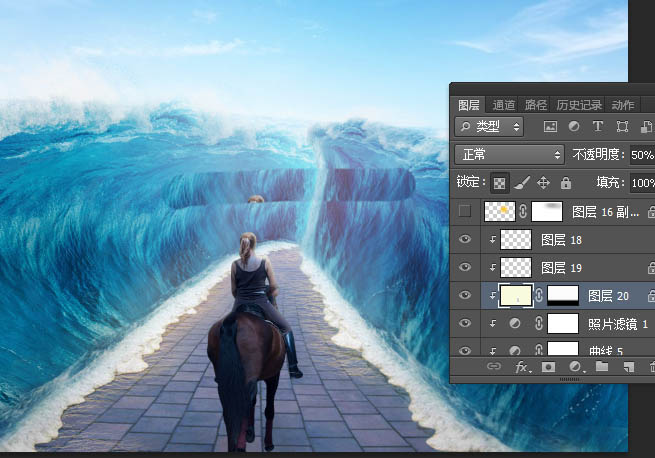The image size is (655, 458).
Task: Filter layers by pixel image icon
Action: tap(550, 126)
